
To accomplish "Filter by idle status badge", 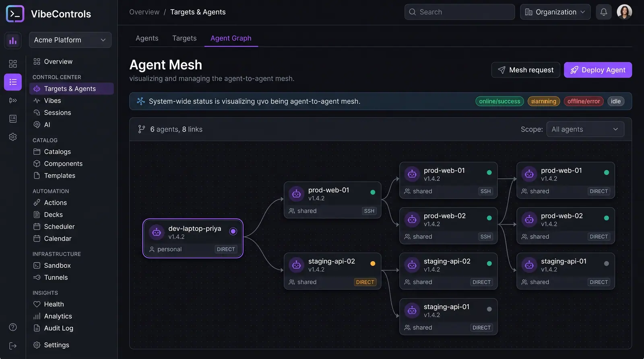I will pyautogui.click(x=616, y=101).
